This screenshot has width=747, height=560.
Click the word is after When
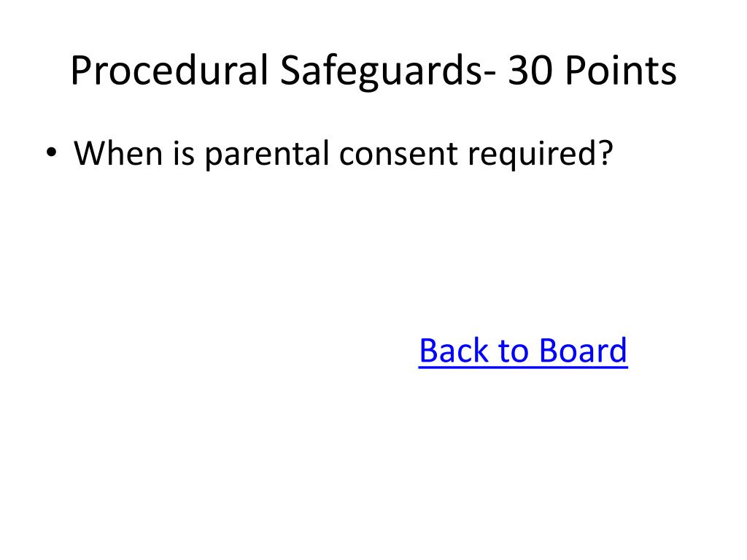point(184,153)
